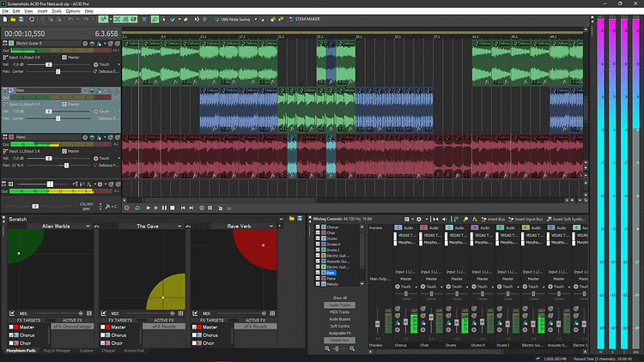Viewport: 644px width, 362px height.
Task: Open Mixing Console properties gear icon
Action: tap(419, 219)
